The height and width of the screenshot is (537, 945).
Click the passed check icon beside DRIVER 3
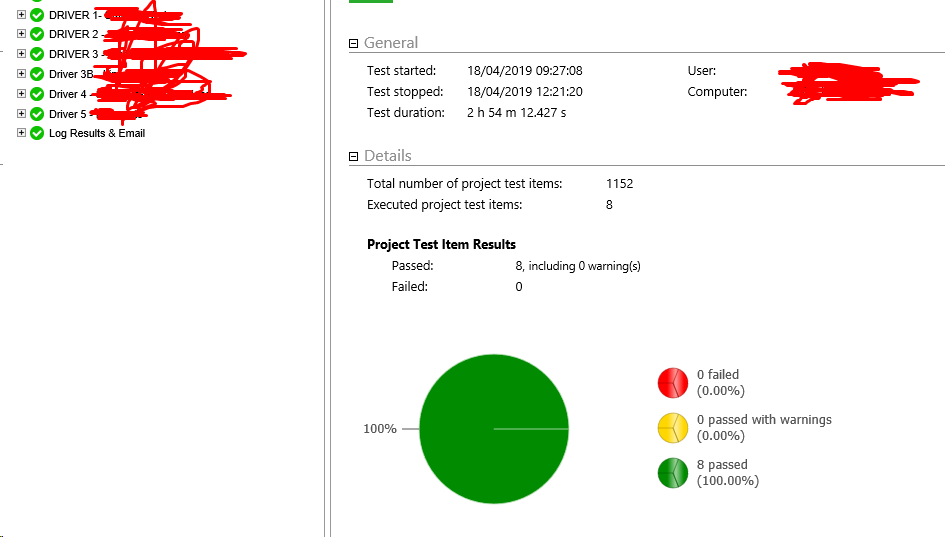(37, 54)
